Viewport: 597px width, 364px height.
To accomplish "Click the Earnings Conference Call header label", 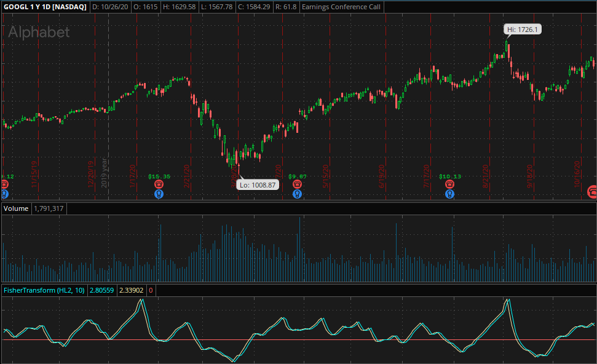I will (x=341, y=7).
